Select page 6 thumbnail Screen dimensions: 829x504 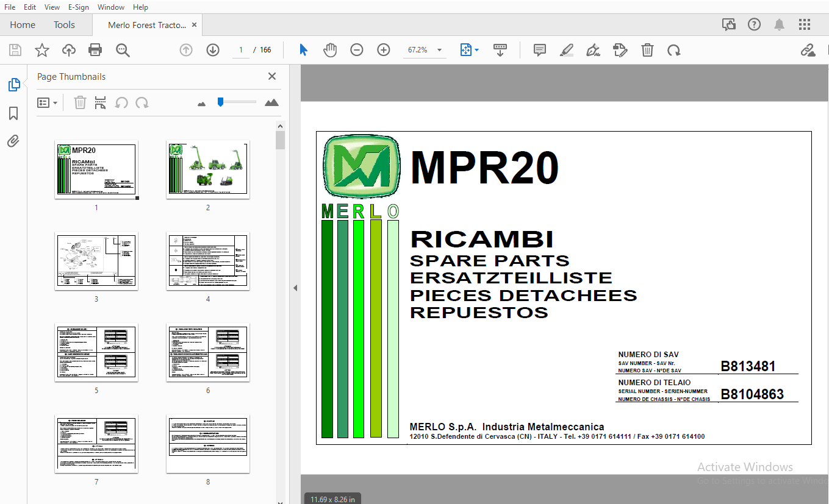pos(208,352)
